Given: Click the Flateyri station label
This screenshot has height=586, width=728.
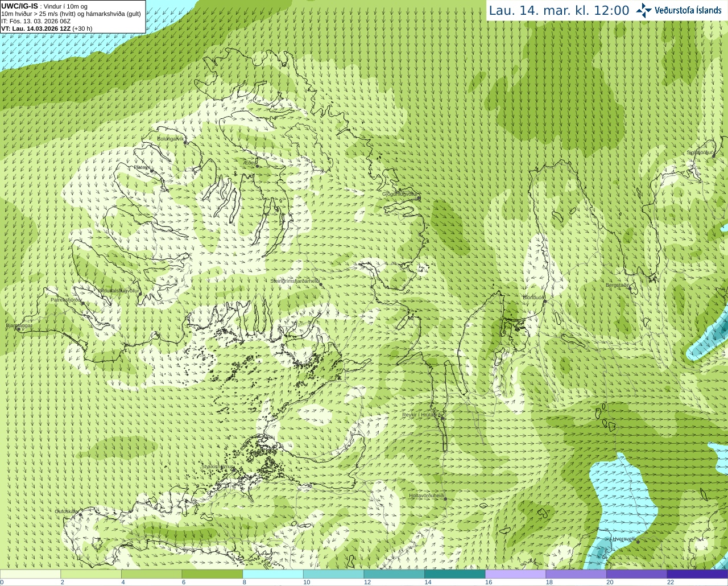Looking at the screenshot, I should [x=142, y=167].
